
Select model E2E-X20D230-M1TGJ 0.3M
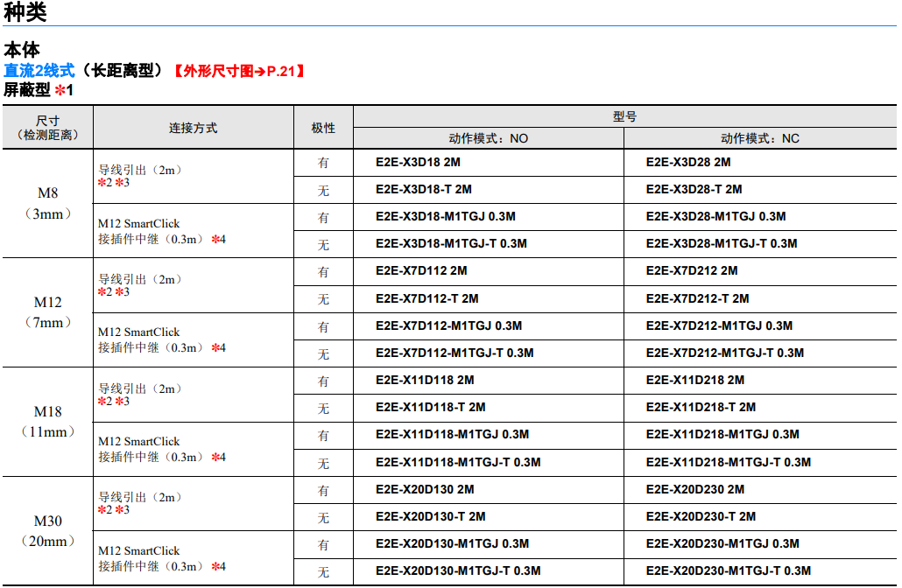click(x=723, y=543)
